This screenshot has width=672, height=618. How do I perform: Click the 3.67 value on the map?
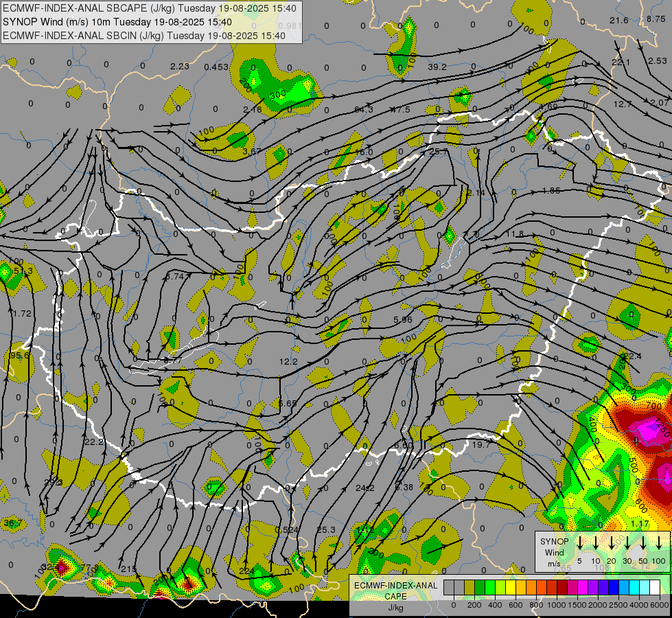[x=252, y=151]
